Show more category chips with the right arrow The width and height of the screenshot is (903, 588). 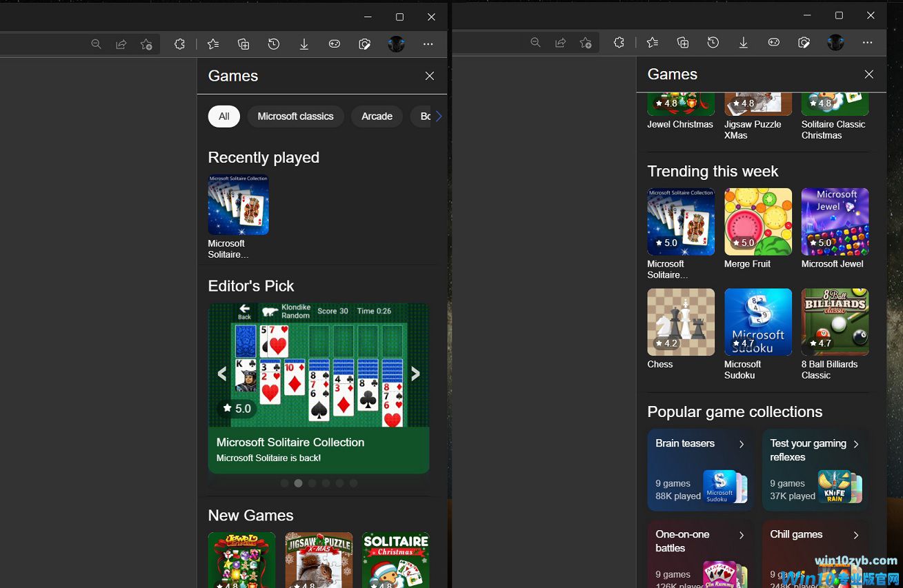(438, 116)
